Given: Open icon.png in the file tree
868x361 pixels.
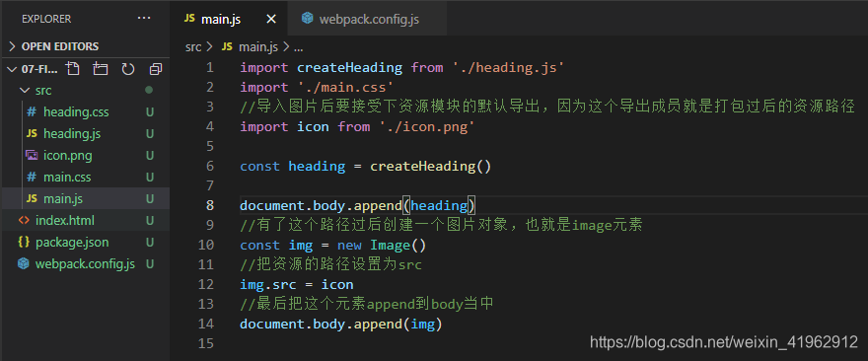Looking at the screenshot, I should 67,156.
